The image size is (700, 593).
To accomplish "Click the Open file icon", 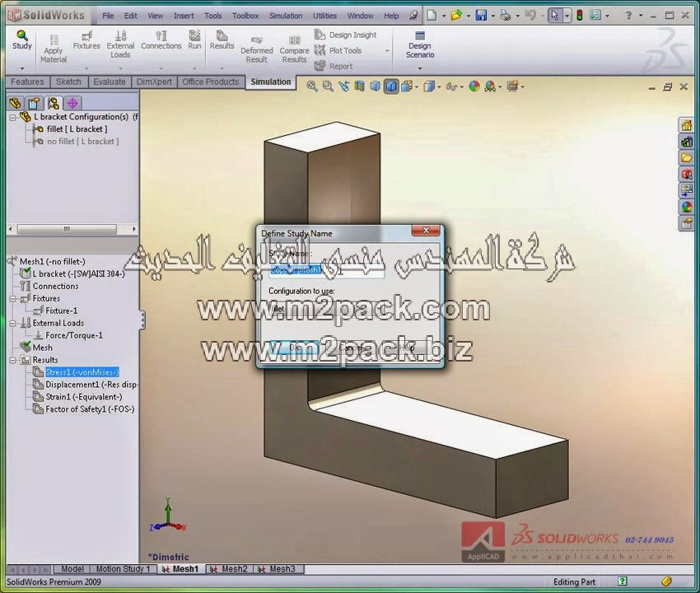I will point(456,16).
